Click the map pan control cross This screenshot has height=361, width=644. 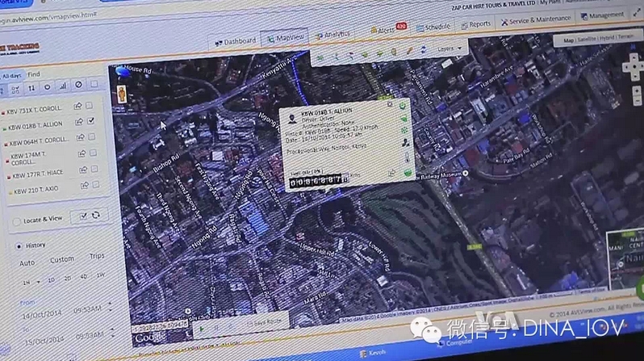(633, 66)
